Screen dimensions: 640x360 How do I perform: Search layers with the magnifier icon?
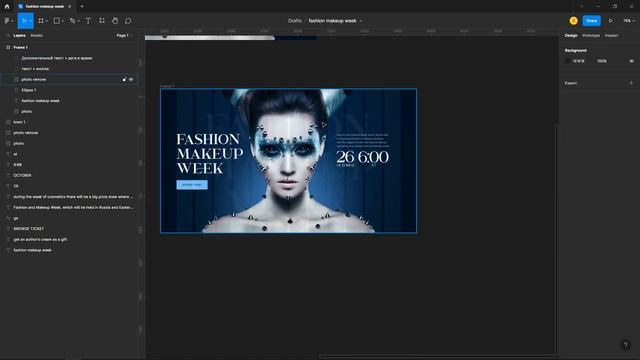coord(8,36)
